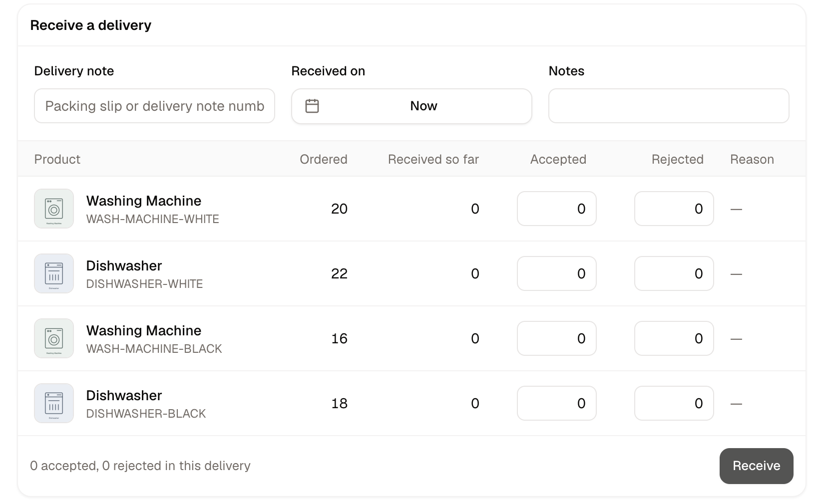
Task: Click the Receive button
Action: pos(756,466)
